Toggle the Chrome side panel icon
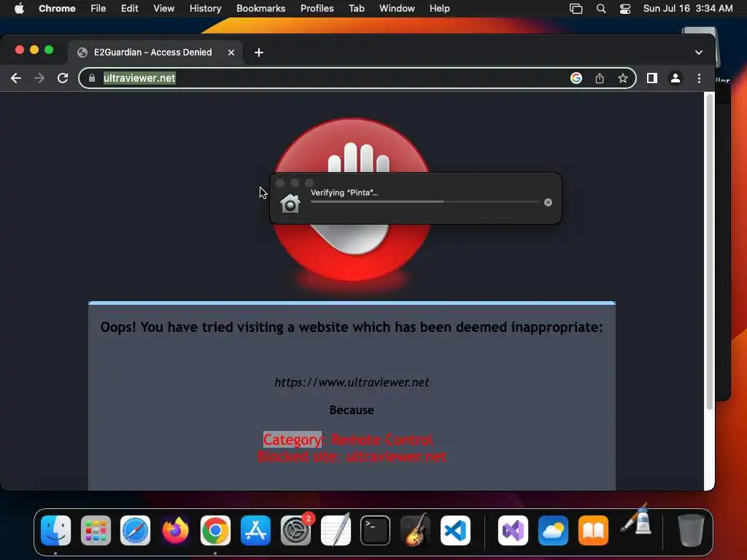This screenshot has height=560, width=747. [x=651, y=78]
